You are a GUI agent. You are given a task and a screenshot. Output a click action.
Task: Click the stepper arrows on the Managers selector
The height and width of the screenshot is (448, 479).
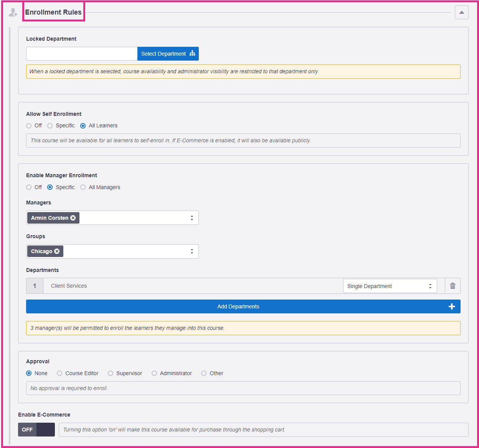click(192, 217)
